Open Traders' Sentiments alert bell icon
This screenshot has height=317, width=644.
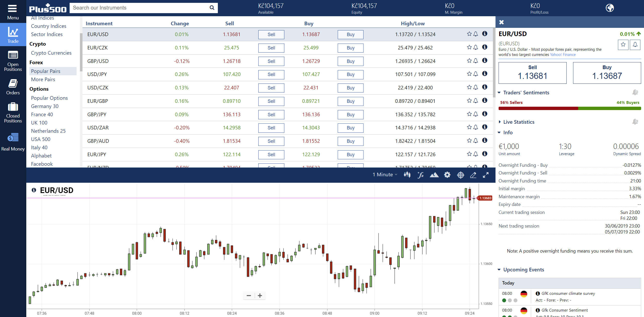click(x=635, y=92)
